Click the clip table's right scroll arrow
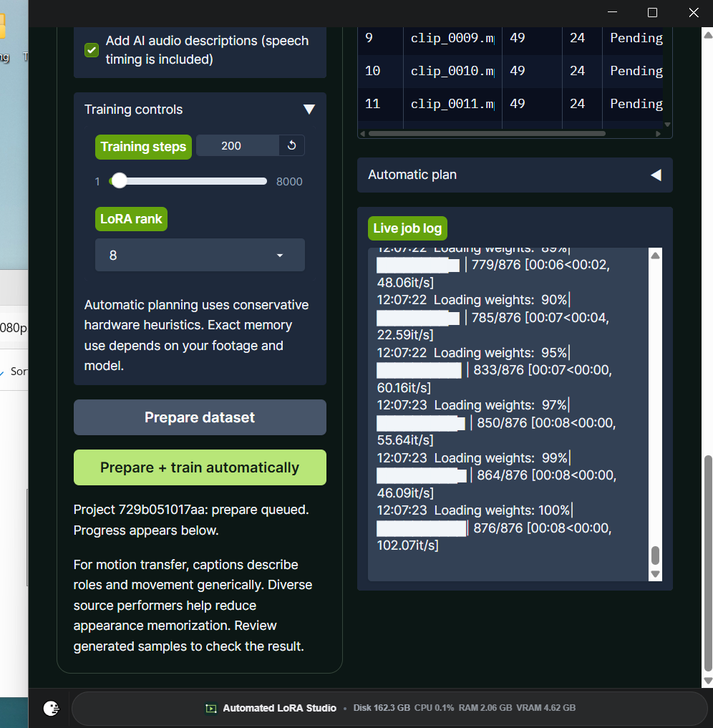Image resolution: width=713 pixels, height=728 pixels. coord(658,134)
